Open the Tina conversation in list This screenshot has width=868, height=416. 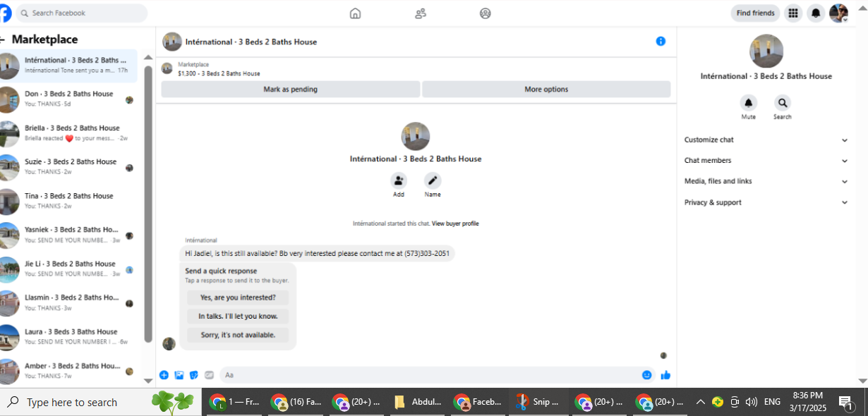(x=68, y=201)
